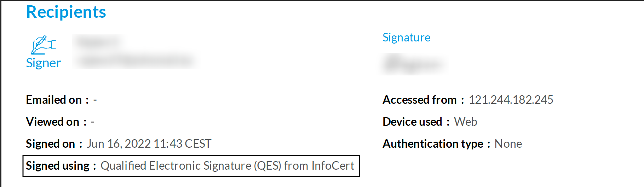Image resolution: width=644 pixels, height=187 pixels.
Task: Select the blurred signer name
Action: point(99,42)
